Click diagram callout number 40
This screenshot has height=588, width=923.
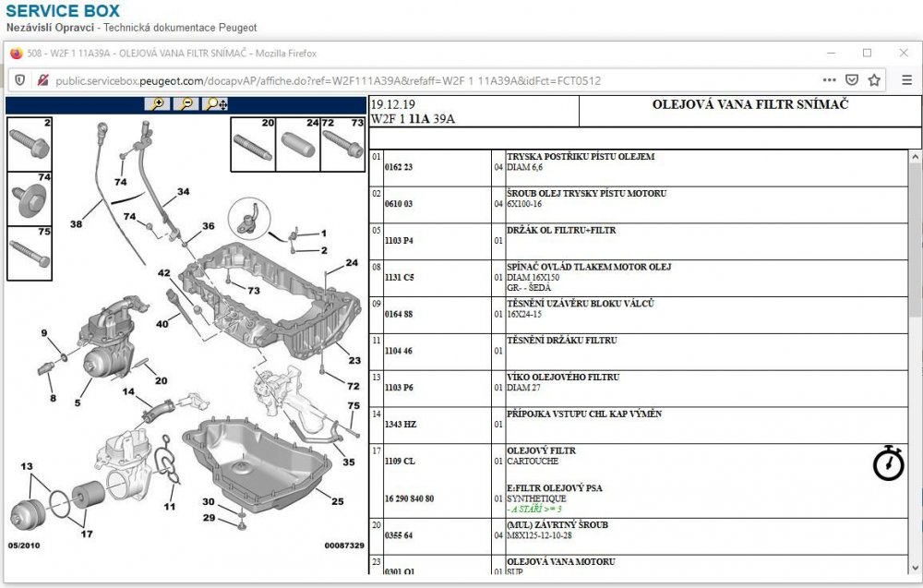click(162, 323)
